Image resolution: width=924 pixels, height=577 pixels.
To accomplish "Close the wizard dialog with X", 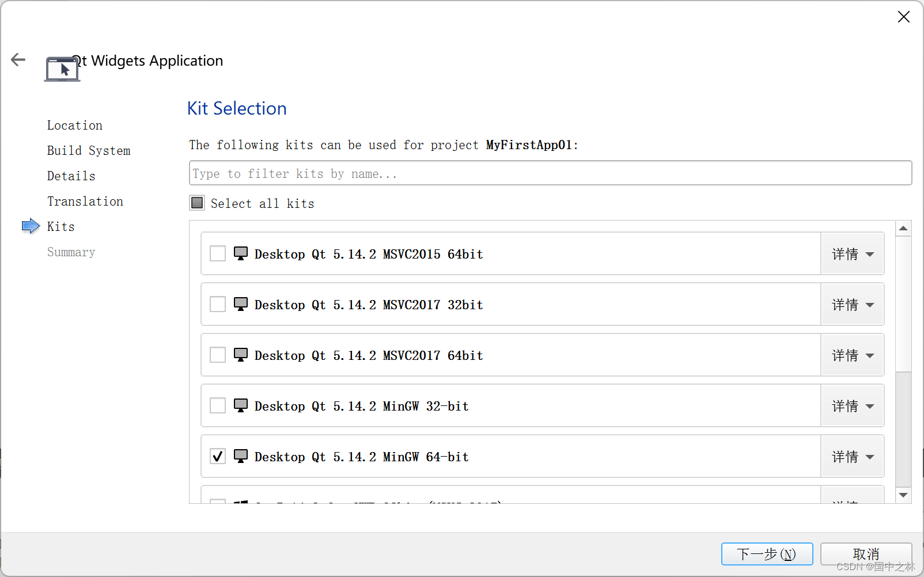I will [904, 17].
